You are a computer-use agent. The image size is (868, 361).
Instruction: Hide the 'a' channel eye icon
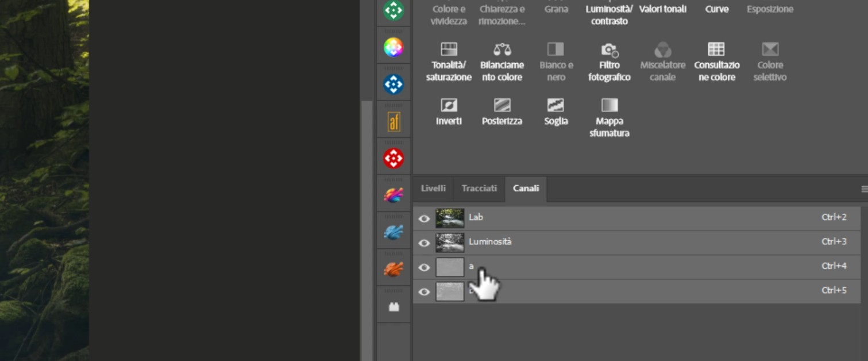point(424,267)
